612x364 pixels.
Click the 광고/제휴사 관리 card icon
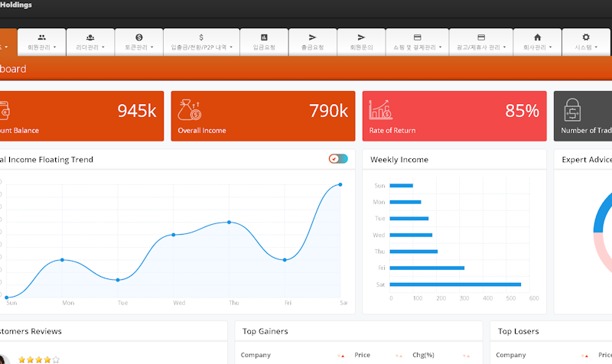coord(480,37)
